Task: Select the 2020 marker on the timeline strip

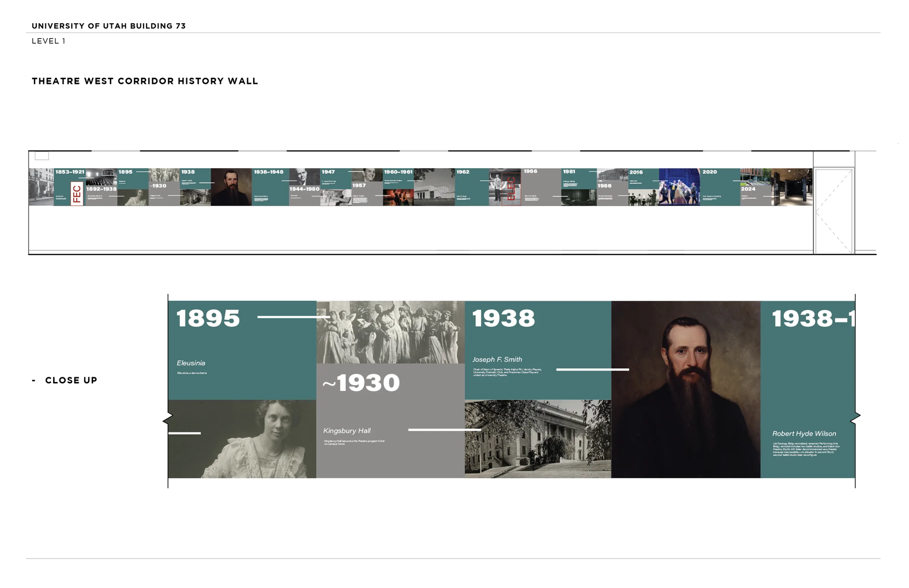Action: (710, 172)
